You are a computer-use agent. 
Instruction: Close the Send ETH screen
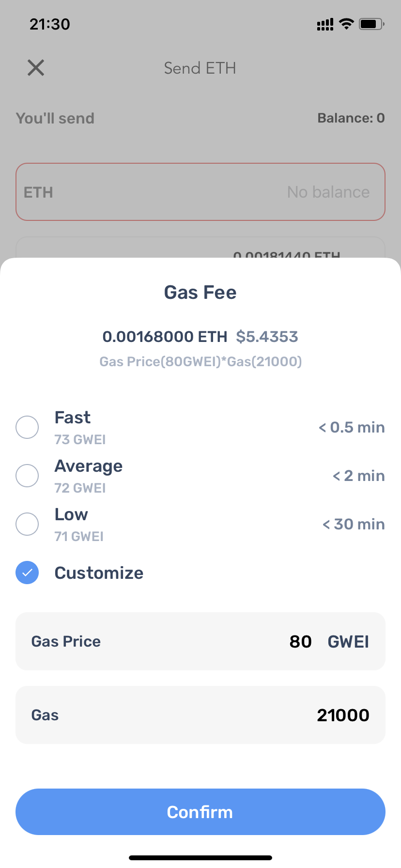tap(36, 68)
